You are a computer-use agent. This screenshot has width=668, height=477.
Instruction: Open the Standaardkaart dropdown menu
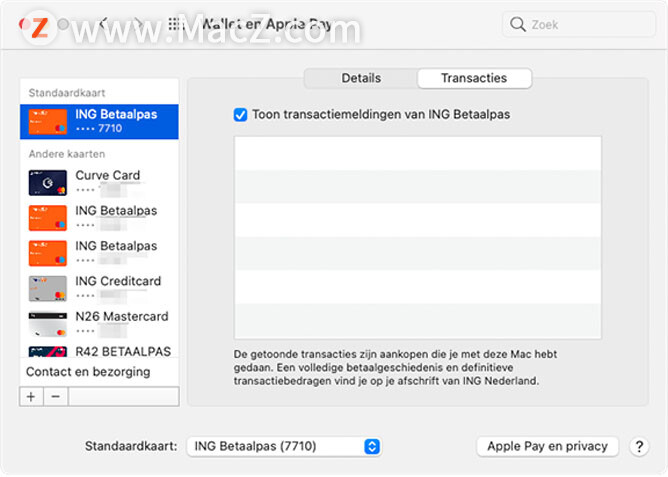point(284,446)
